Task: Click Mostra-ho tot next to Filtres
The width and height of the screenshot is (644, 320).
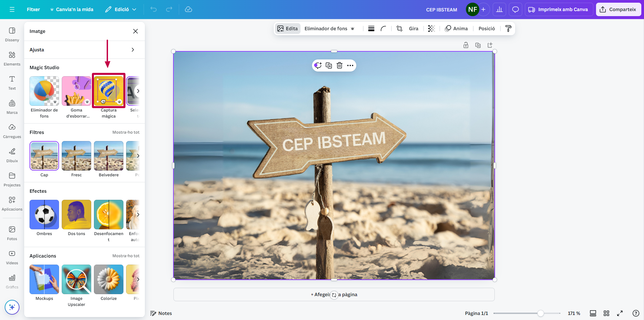Action: 126,132
